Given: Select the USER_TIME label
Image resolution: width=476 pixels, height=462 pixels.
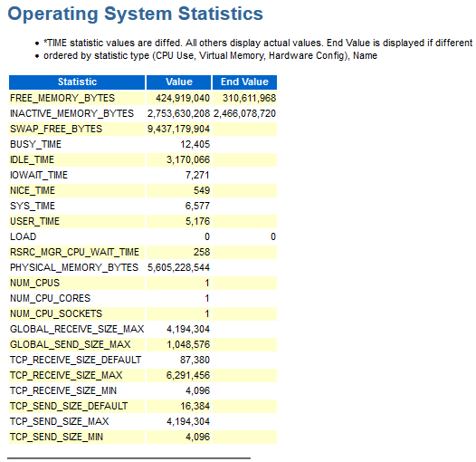Looking at the screenshot, I should pyautogui.click(x=34, y=221).
